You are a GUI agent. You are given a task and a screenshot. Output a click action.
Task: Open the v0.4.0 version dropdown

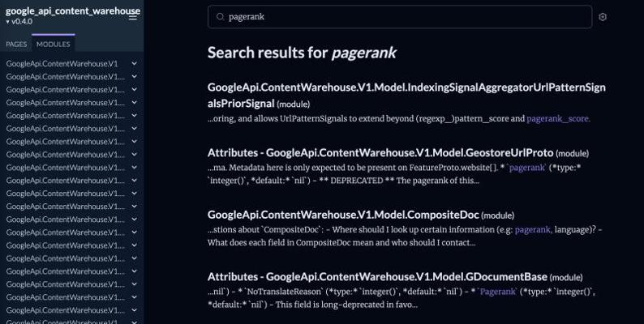point(19,22)
